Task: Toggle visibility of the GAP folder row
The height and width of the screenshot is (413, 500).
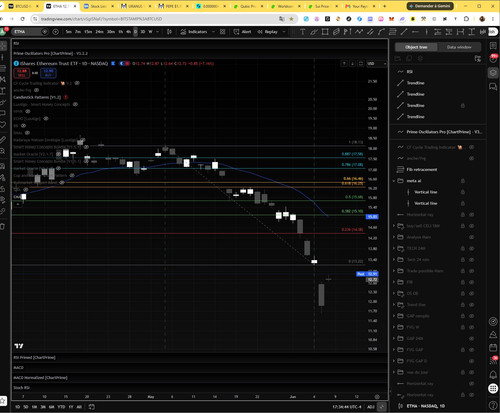Action: [x=472, y=316]
